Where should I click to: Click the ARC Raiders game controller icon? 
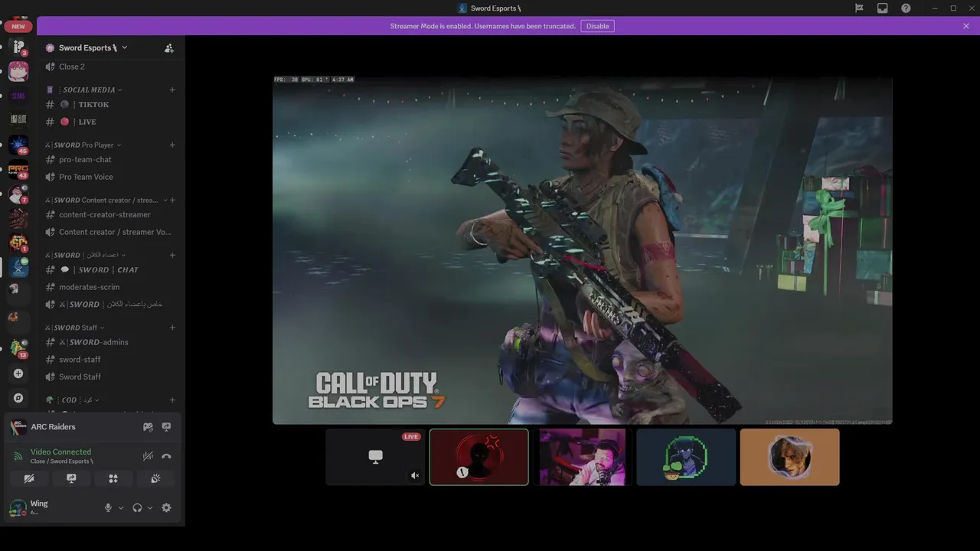pos(148,427)
